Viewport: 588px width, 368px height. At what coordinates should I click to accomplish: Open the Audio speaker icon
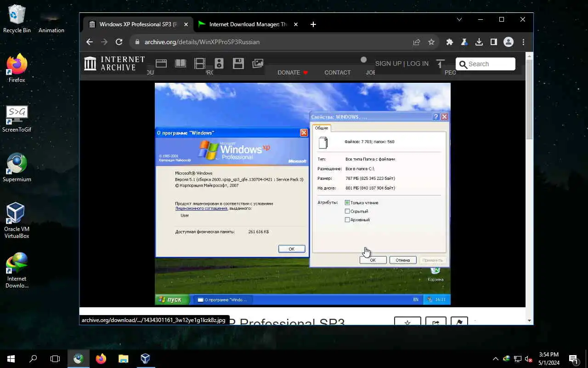(x=219, y=63)
